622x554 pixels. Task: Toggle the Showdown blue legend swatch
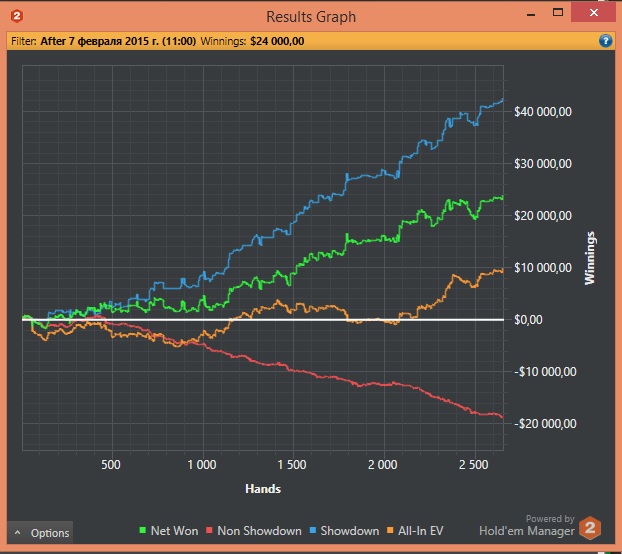(x=313, y=530)
